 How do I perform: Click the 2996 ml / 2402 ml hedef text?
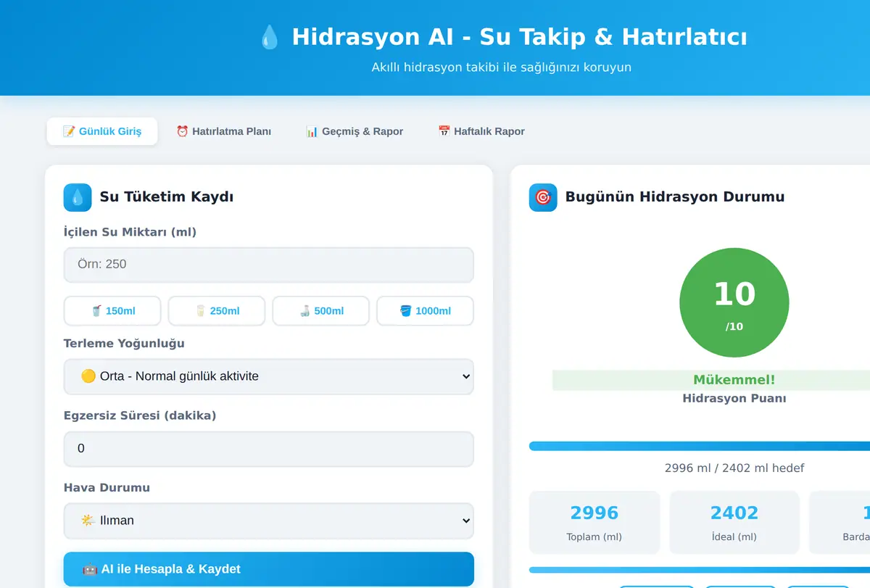tap(734, 468)
